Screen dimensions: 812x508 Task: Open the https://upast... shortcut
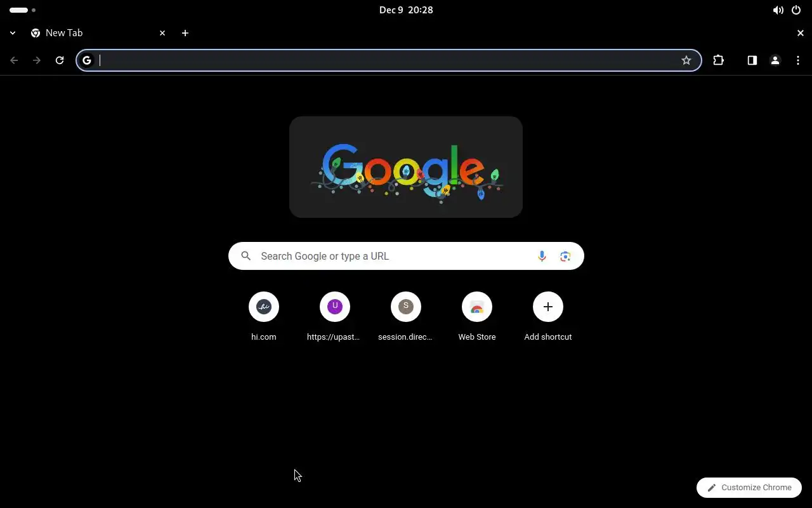pos(335,316)
